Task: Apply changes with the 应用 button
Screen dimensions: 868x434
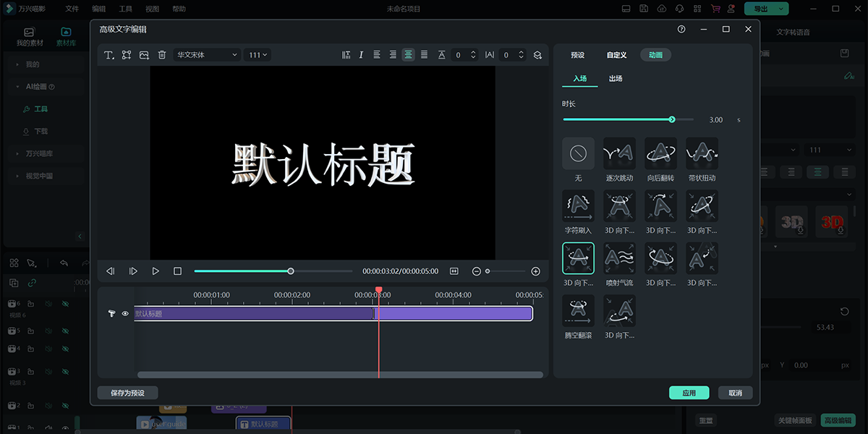Action: [689, 392]
